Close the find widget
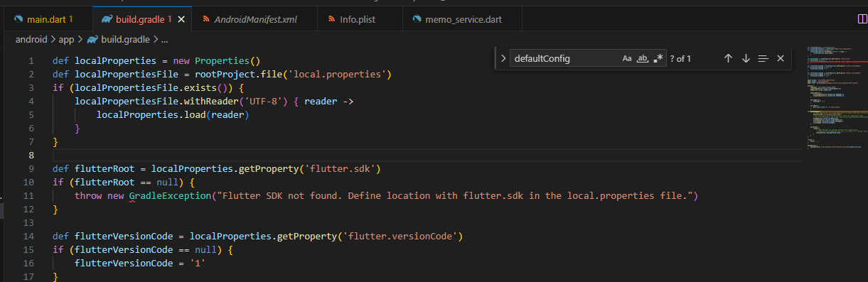868x282 pixels. 781,58
